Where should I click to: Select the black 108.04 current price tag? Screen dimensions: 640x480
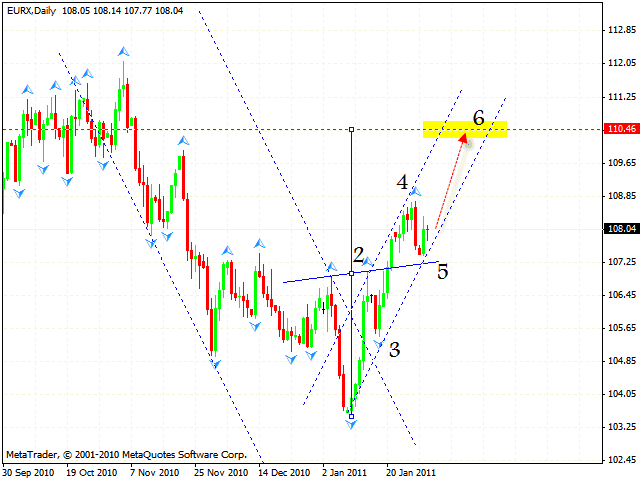pos(621,229)
